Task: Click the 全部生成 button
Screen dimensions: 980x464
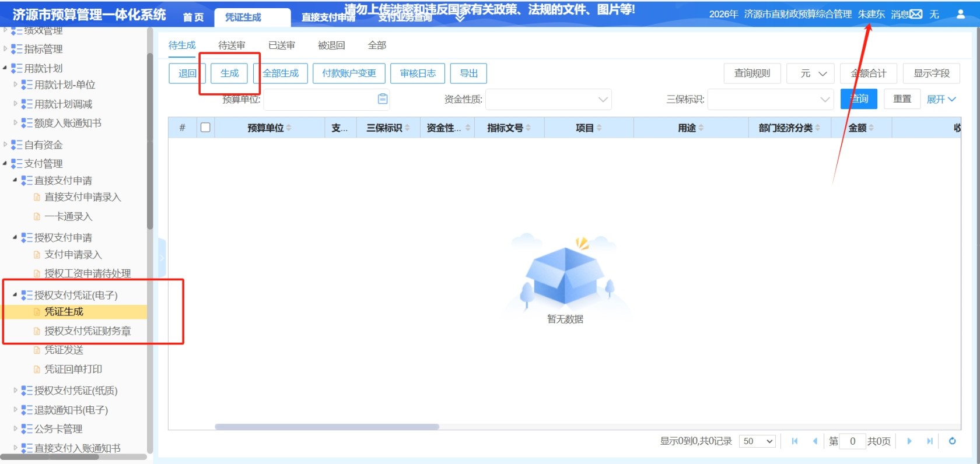Action: click(x=281, y=73)
